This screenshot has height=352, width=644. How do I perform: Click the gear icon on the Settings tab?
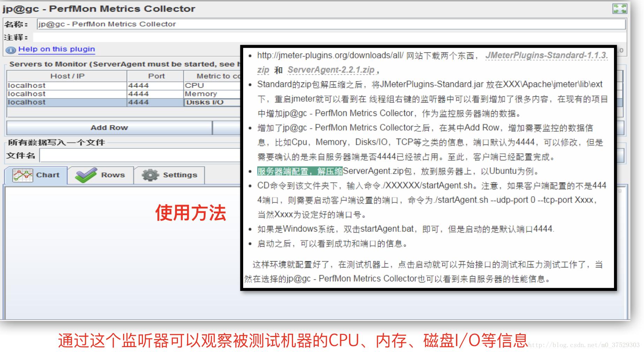click(x=150, y=175)
